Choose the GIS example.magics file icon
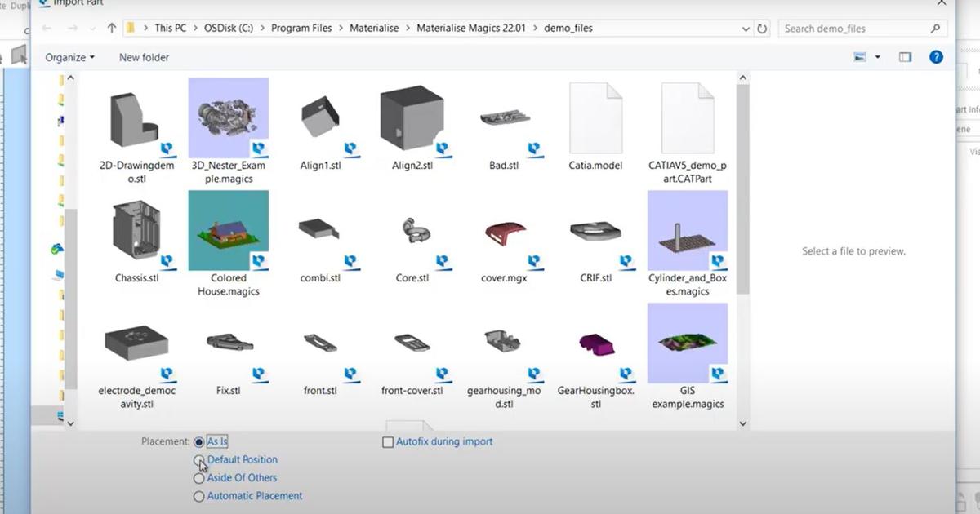Viewport: 980px width, 514px height. point(688,343)
